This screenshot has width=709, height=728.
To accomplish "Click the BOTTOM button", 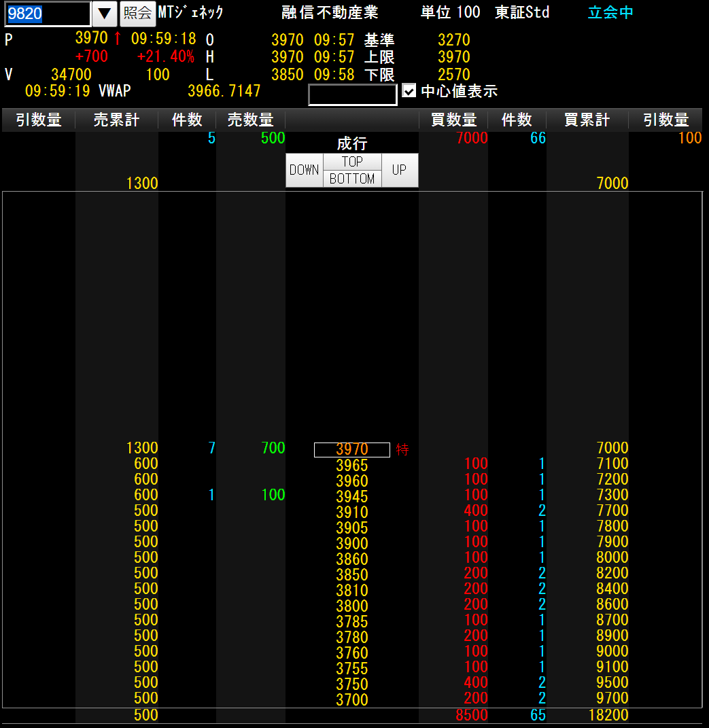I will pos(352,179).
